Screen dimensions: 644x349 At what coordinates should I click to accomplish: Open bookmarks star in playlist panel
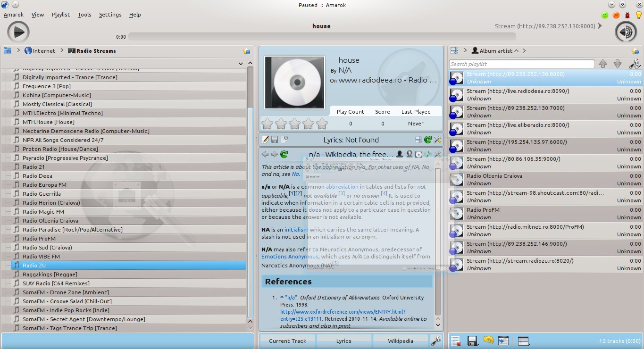[635, 51]
